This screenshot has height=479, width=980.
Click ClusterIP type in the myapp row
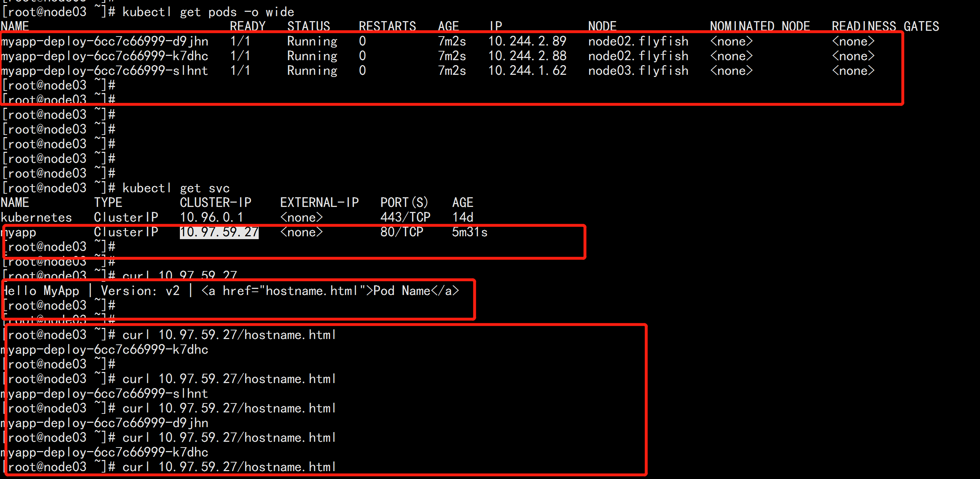pos(126,232)
